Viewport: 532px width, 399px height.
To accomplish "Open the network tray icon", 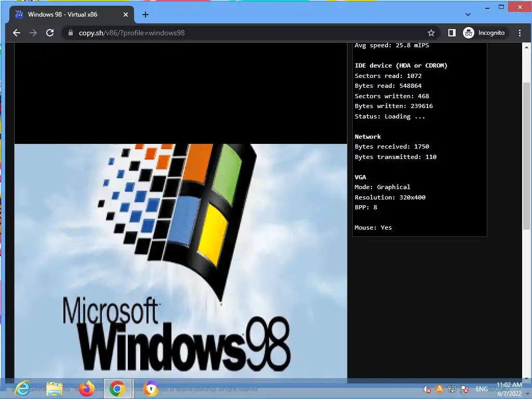I will coord(451,389).
